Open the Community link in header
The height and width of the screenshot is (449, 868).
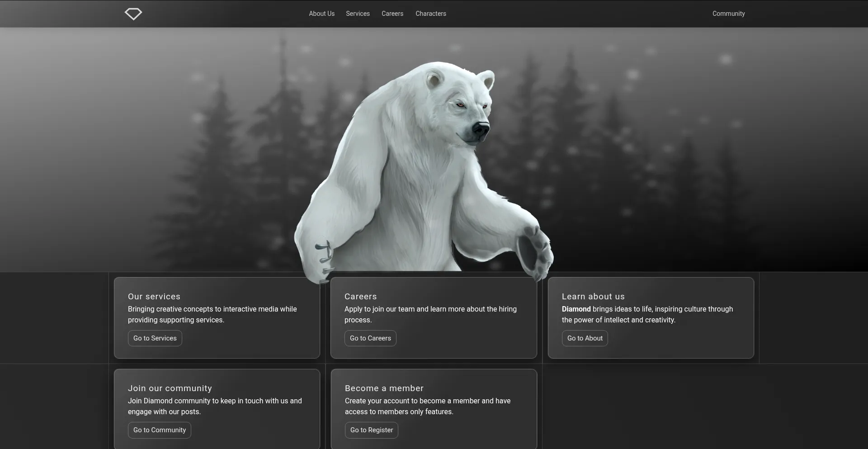tap(729, 14)
